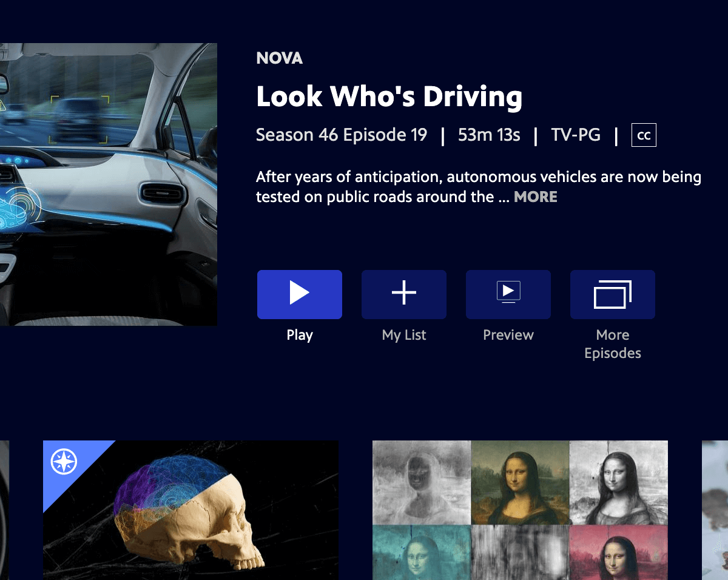This screenshot has height=580, width=728.
Task: Click the Look Who's Driving episode title
Action: tap(389, 96)
